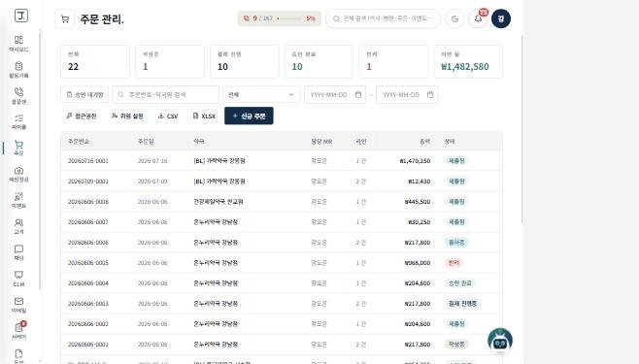Open order 20260606-0006
The image size is (639, 364).
[x=282, y=243]
